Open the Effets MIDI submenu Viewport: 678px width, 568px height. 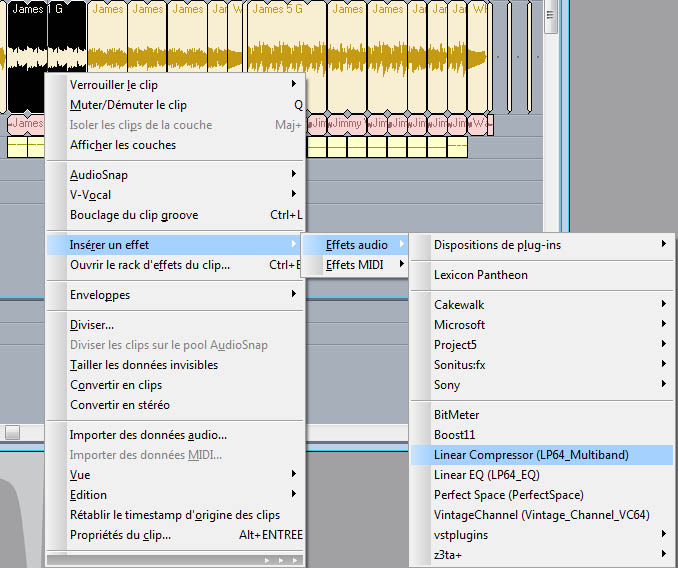click(355, 265)
